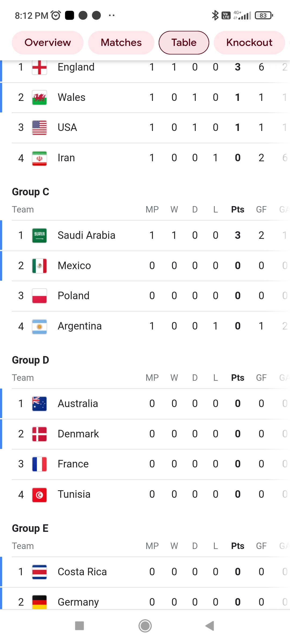This screenshot has height=644, width=290.
Task: Tap the Group D heading
Action: coord(31,360)
